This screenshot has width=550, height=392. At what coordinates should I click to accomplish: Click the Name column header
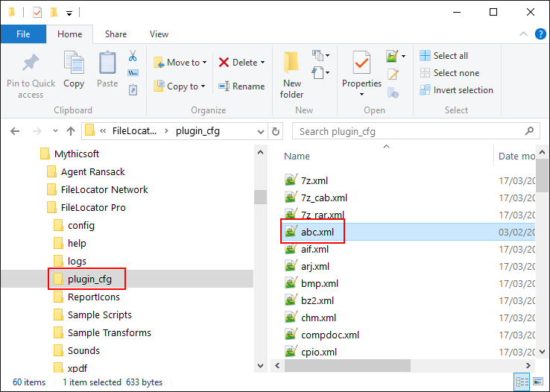click(x=297, y=156)
